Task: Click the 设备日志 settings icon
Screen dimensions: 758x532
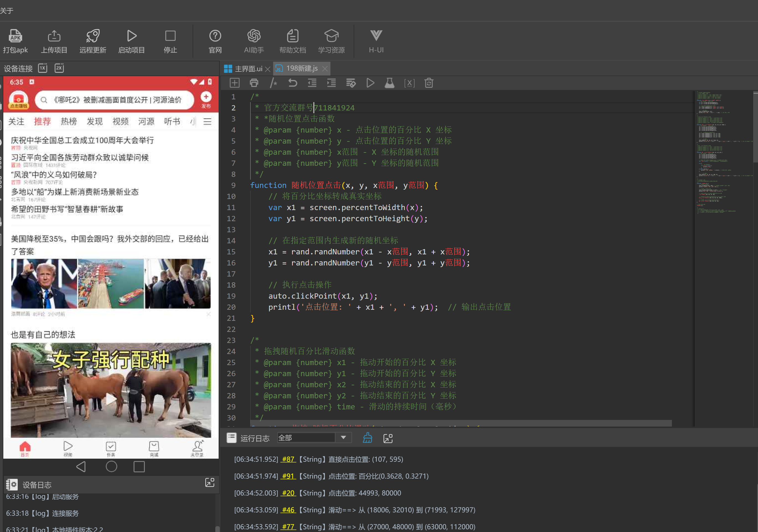Action: pyautogui.click(x=12, y=484)
